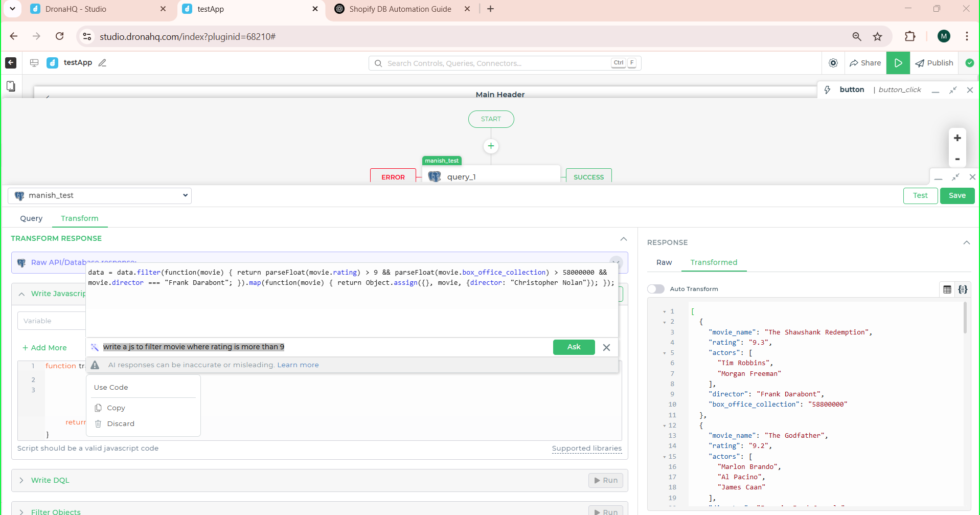Fold JSON object at line 12

pyautogui.click(x=665, y=426)
